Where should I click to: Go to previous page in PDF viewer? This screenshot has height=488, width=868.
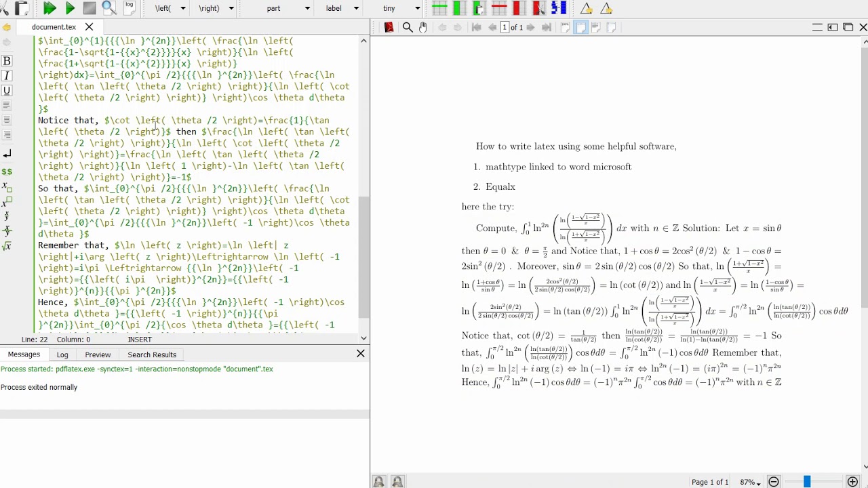click(492, 27)
